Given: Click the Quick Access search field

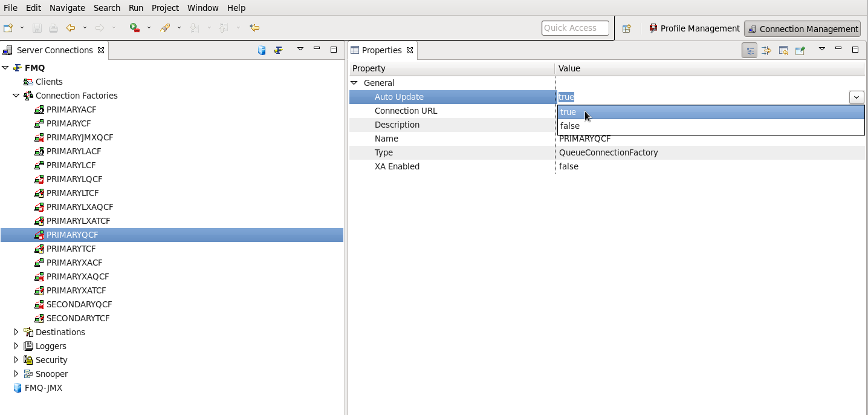Looking at the screenshot, I should pyautogui.click(x=575, y=28).
